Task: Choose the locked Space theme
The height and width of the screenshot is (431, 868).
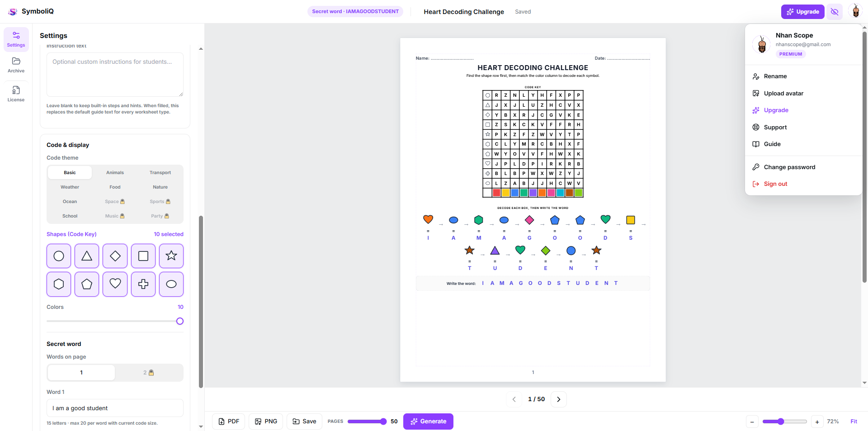Action: tap(115, 201)
